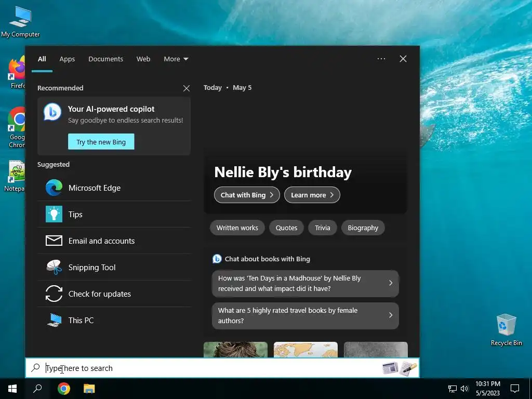Click the Nellie Bly's birthday headline
Viewport: 532px width, 399px height.
point(283,172)
